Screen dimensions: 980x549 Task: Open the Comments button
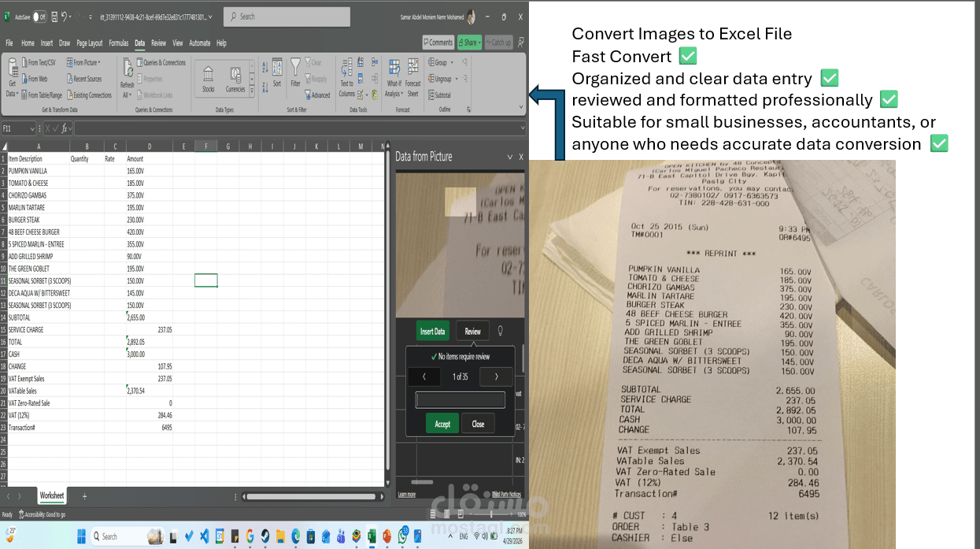click(x=438, y=43)
